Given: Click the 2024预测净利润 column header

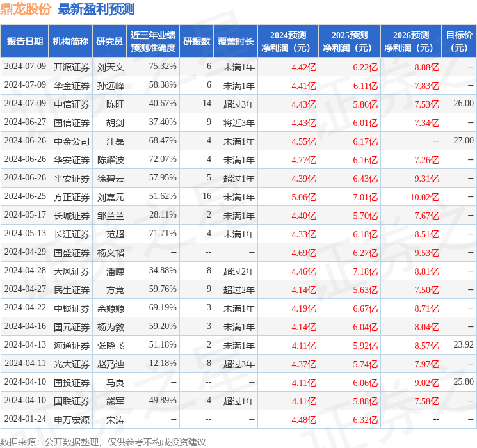Looking at the screenshot, I should [288, 42].
